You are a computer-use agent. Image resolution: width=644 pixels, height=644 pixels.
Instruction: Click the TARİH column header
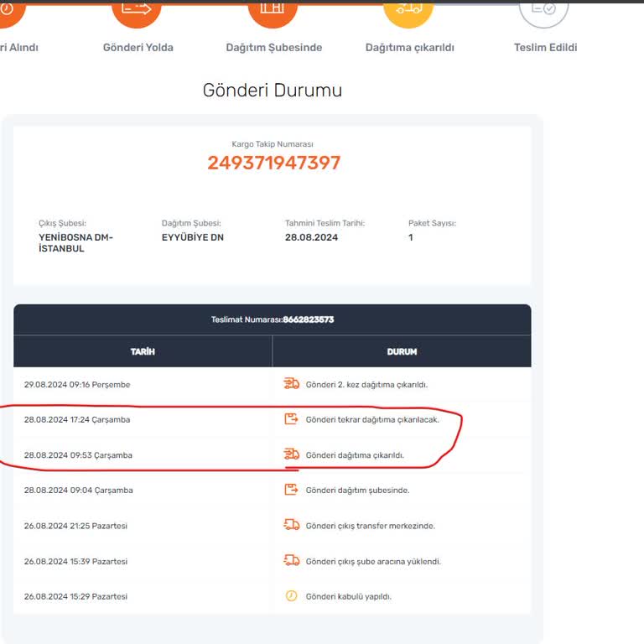coord(143,351)
